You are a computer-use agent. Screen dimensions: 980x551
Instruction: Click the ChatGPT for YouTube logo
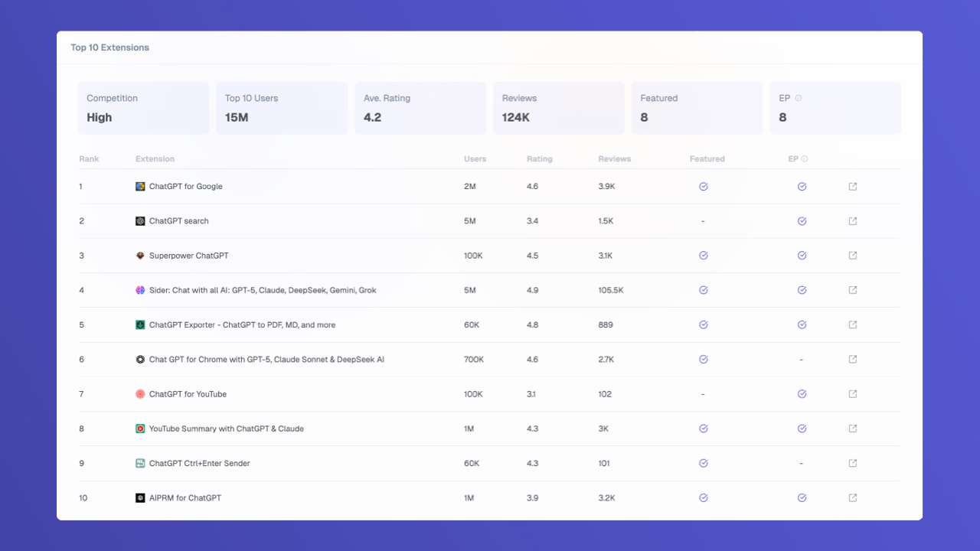tap(140, 394)
